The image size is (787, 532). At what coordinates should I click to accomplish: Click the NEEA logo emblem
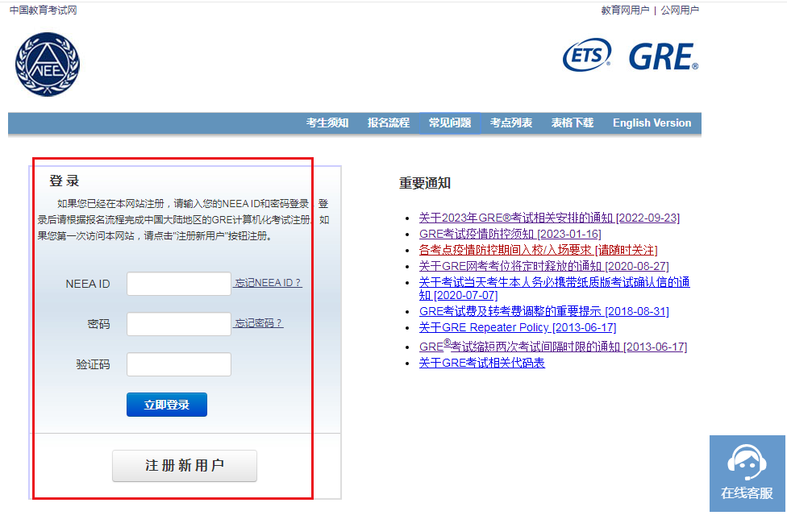[x=48, y=64]
